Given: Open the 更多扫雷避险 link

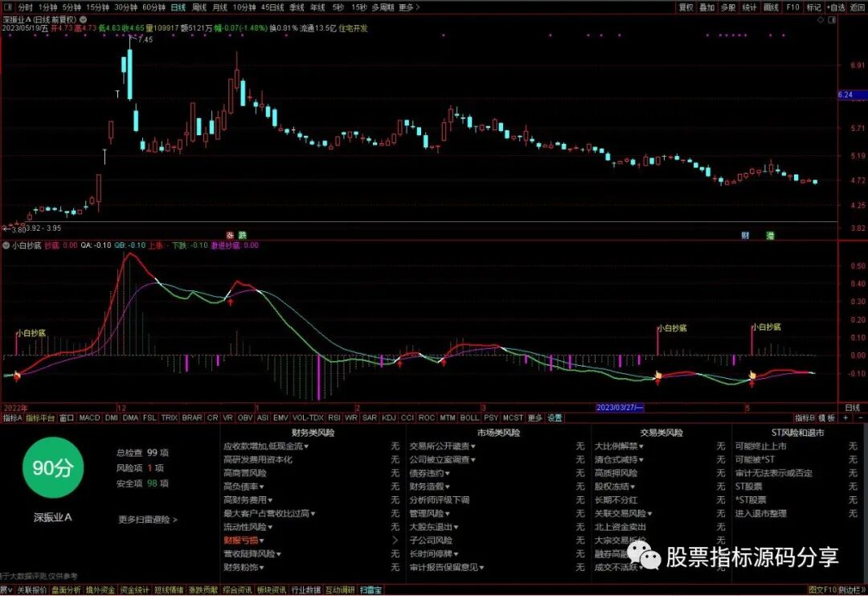Looking at the screenshot, I should (148, 520).
